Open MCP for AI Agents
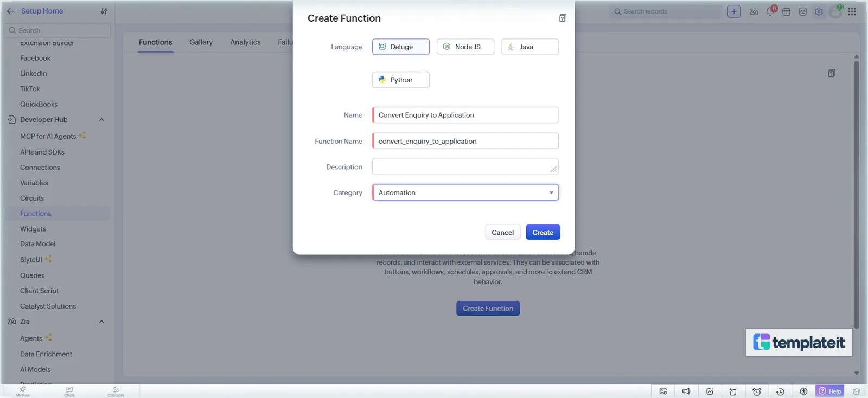 point(48,136)
